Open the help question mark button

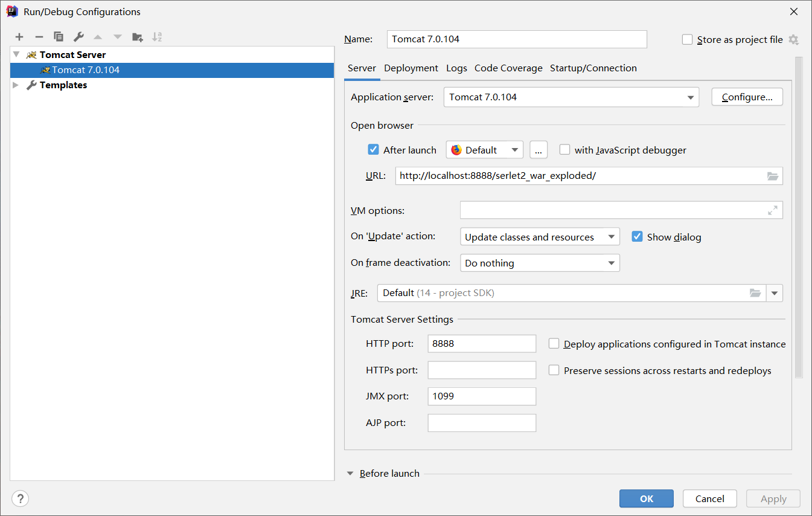click(21, 498)
